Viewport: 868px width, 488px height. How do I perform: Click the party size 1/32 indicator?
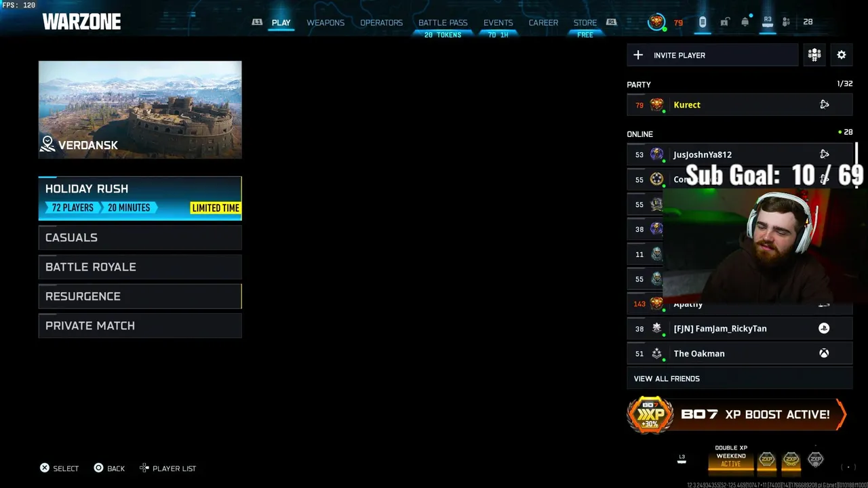(x=844, y=84)
